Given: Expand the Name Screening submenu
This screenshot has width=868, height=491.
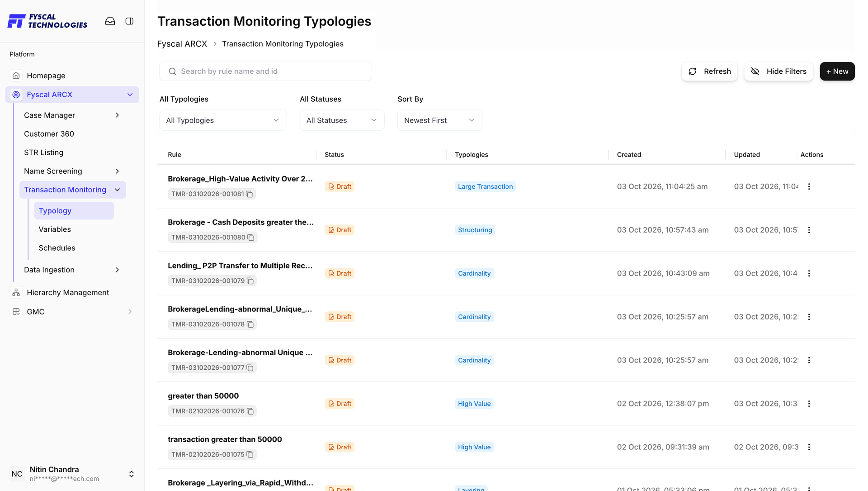Looking at the screenshot, I should click(x=117, y=171).
